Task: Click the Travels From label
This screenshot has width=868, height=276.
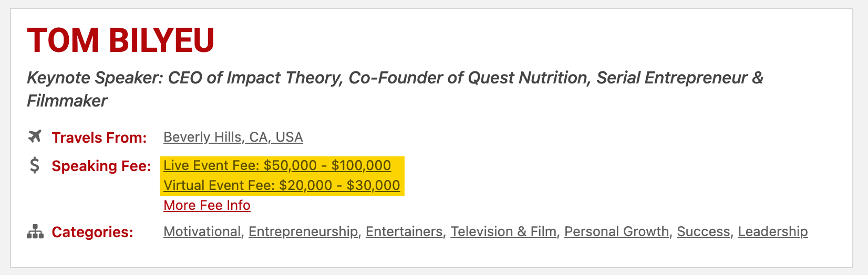Action: [x=99, y=137]
